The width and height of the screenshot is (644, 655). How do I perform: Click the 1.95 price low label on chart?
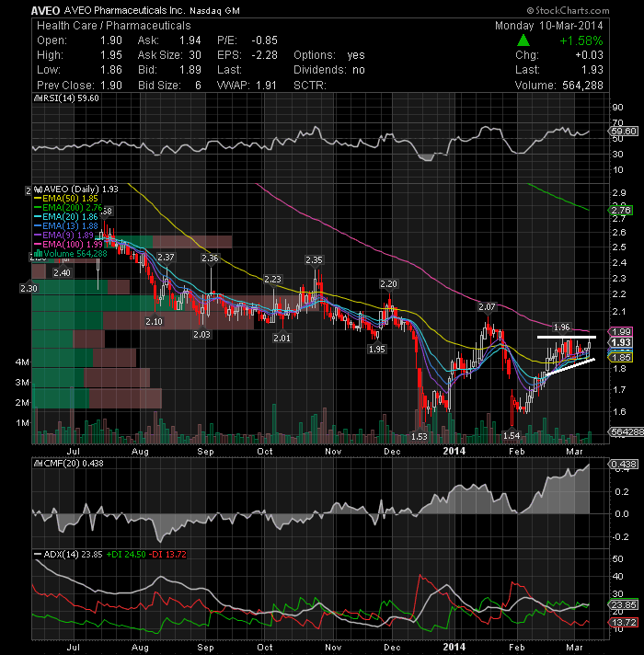[376, 350]
